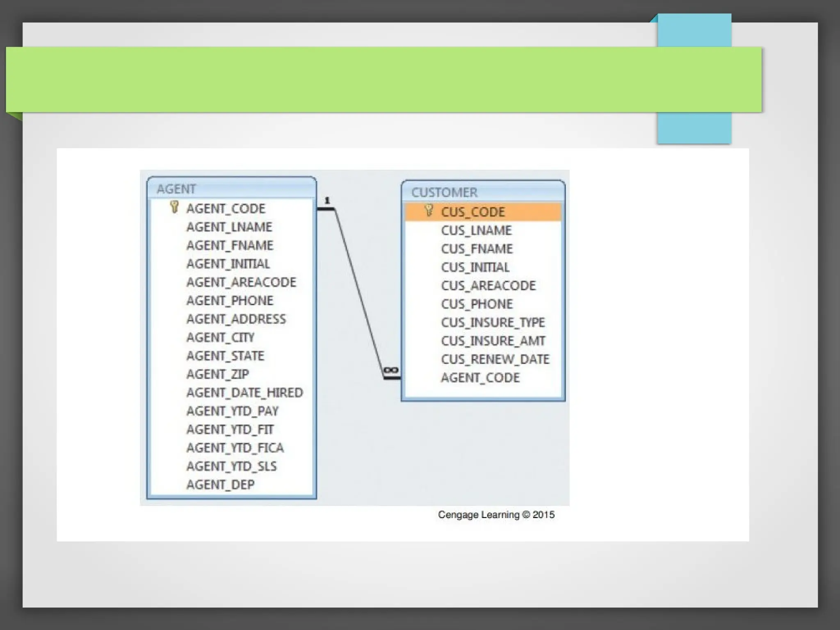Select AGENT_LNAME field in AGENT table

(229, 227)
